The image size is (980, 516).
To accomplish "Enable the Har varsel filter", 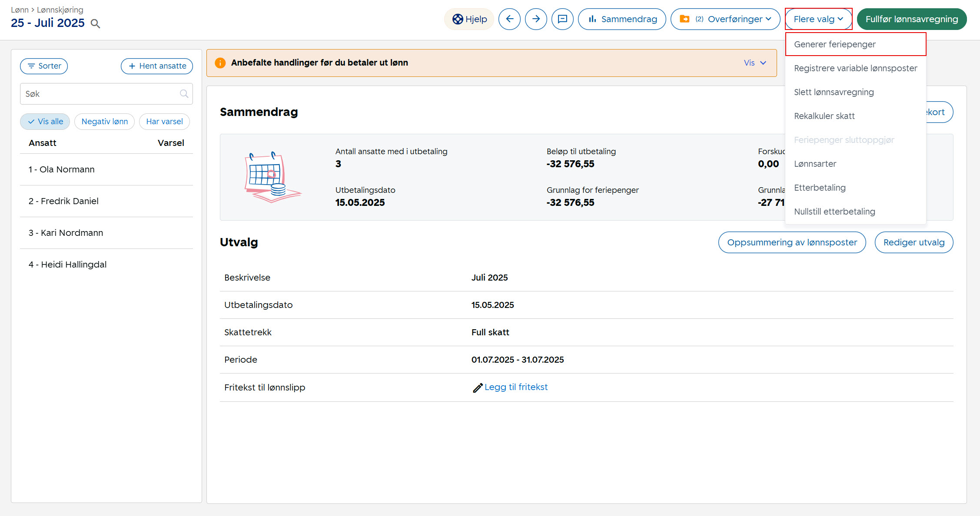I will [164, 122].
